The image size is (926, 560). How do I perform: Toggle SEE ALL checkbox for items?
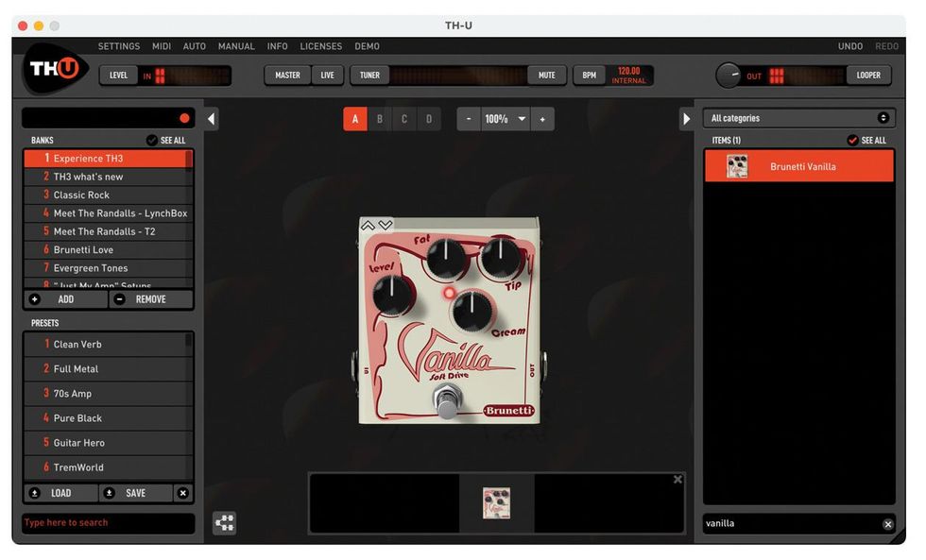(852, 141)
